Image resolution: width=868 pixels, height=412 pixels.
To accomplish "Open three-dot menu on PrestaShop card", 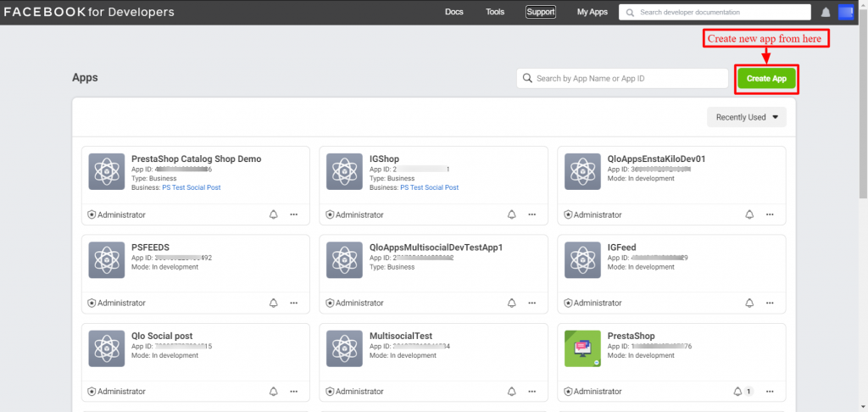I will pos(770,392).
